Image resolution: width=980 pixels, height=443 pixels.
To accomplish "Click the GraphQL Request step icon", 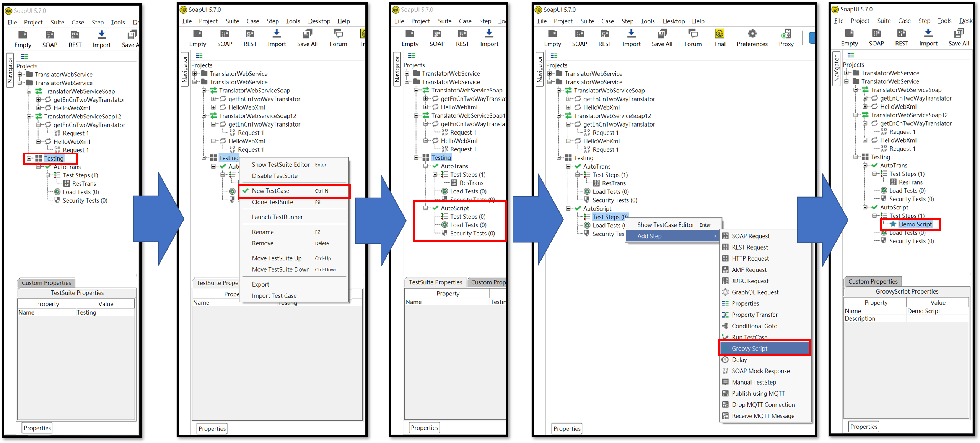I will tap(725, 292).
